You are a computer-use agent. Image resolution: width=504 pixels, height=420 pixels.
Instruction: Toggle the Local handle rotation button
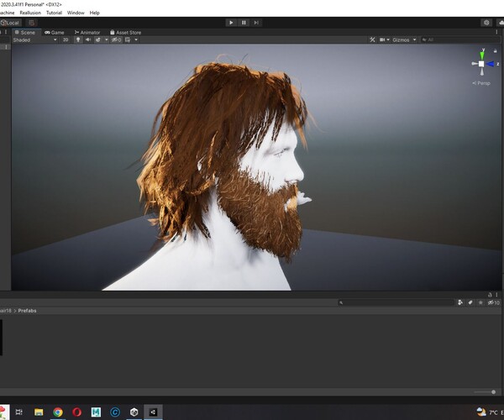pyautogui.click(x=10, y=23)
